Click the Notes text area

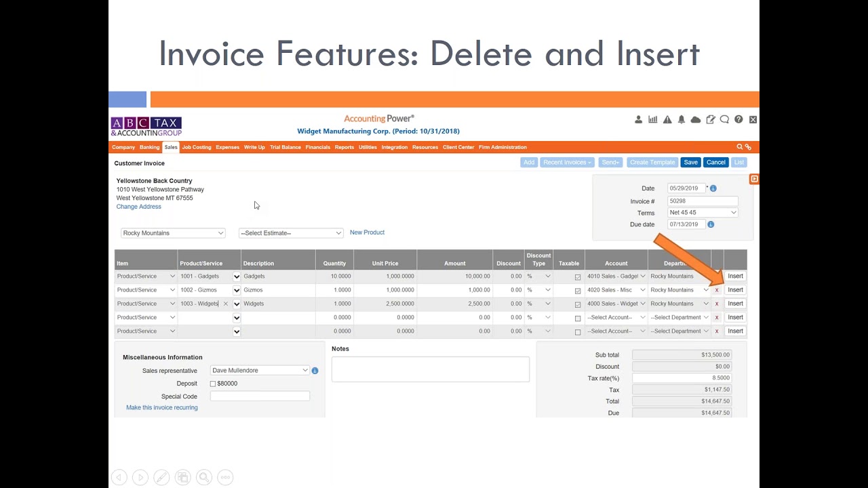click(x=431, y=369)
